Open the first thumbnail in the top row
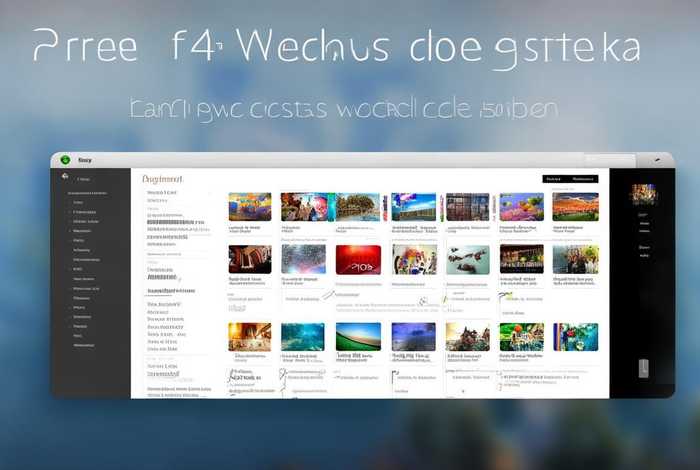This screenshot has width=700, height=470. coord(249,207)
